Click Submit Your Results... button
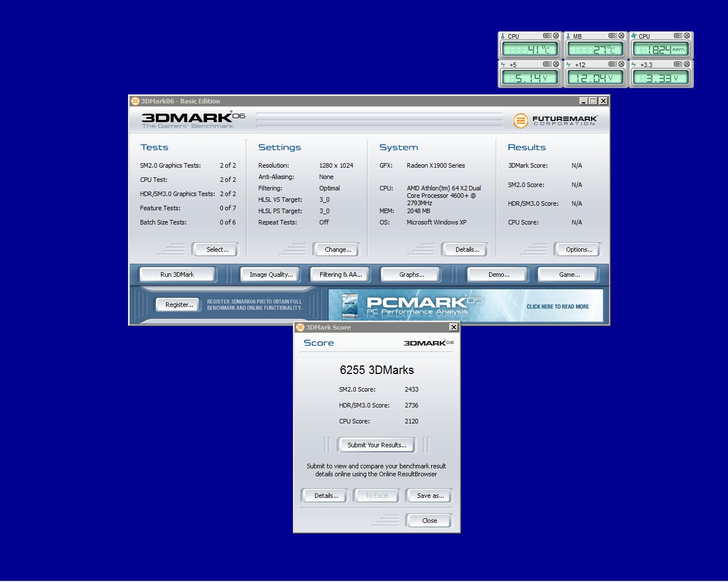The height and width of the screenshot is (582, 728). pyautogui.click(x=377, y=445)
